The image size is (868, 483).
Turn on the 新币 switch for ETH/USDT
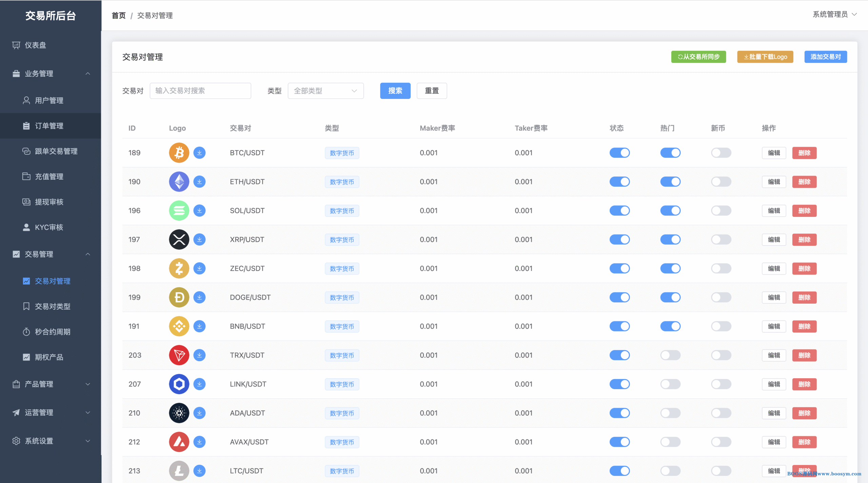(x=721, y=182)
